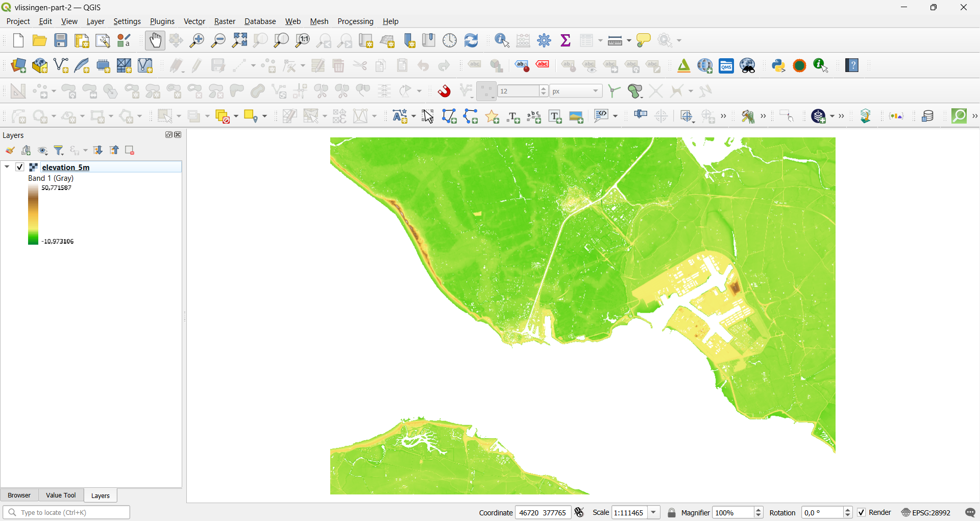Switch to the Browser tab
The height and width of the screenshot is (521, 980).
[19, 495]
